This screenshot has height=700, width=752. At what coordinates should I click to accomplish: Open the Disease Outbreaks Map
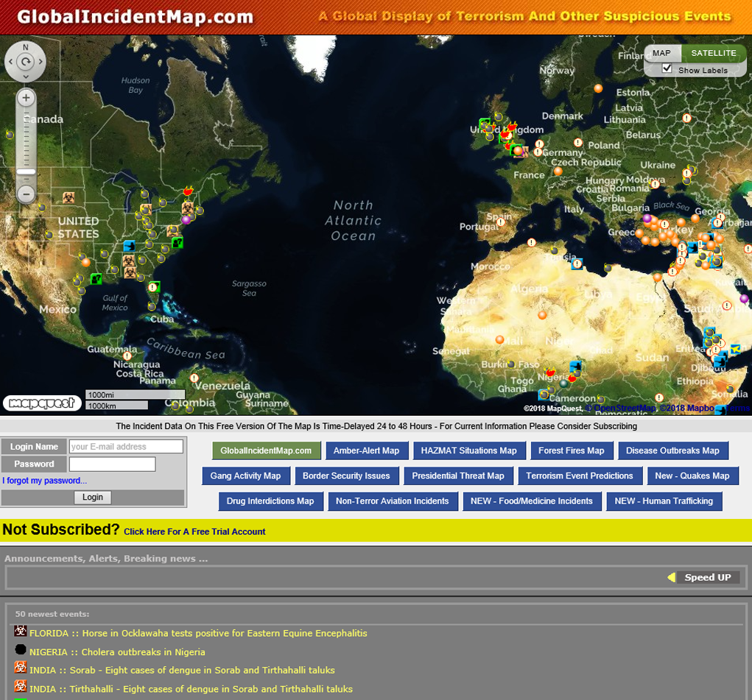coord(672,450)
